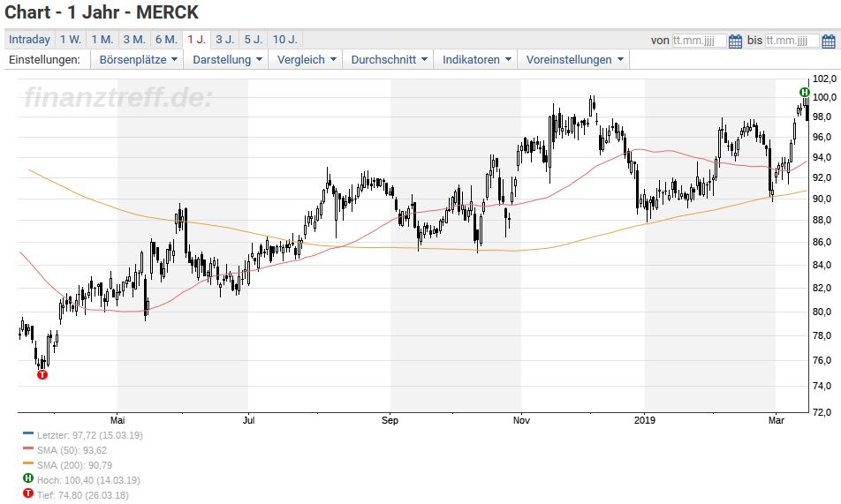
Task: Click the blue Letzter legend color swatch
Action: click(x=28, y=433)
